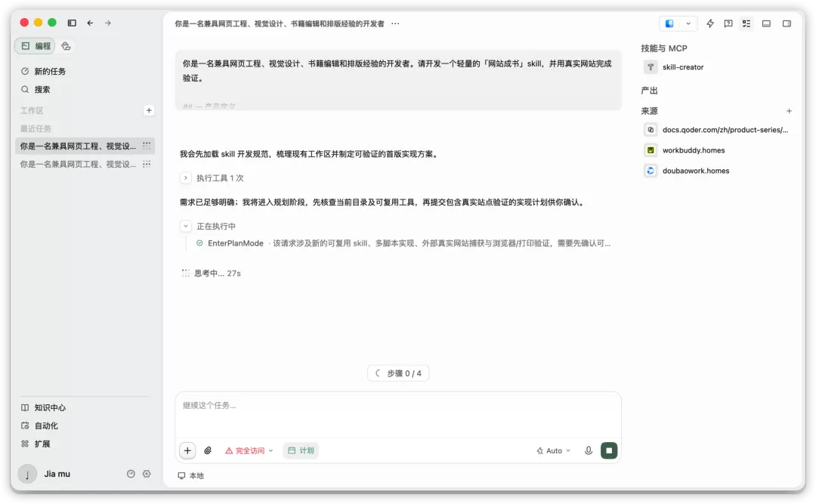Go back with the left arrow
Screen dimensions: 816x504
pyautogui.click(x=90, y=23)
